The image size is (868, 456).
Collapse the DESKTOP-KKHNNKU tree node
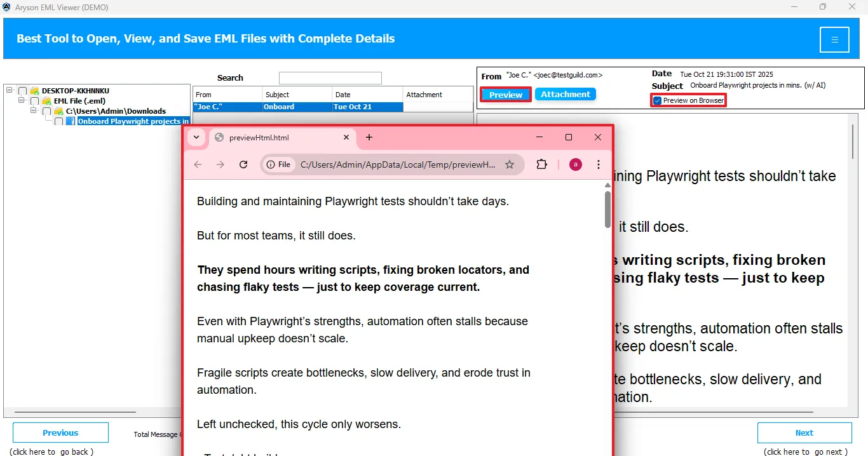pyautogui.click(x=9, y=91)
